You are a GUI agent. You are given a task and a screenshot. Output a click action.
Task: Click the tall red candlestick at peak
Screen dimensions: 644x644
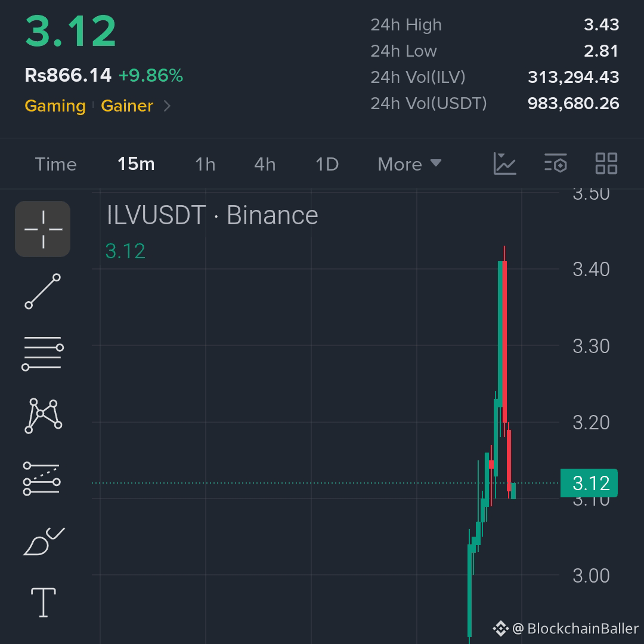(x=505, y=342)
